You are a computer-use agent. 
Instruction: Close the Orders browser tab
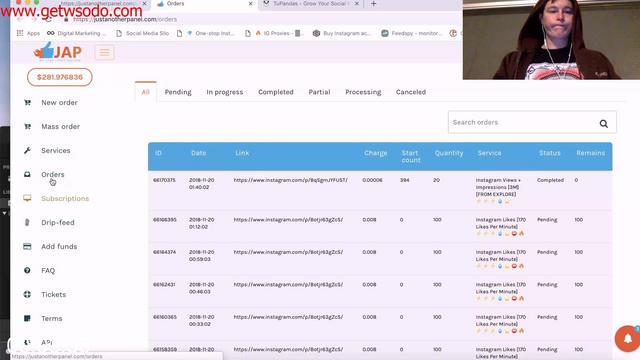point(250,4)
